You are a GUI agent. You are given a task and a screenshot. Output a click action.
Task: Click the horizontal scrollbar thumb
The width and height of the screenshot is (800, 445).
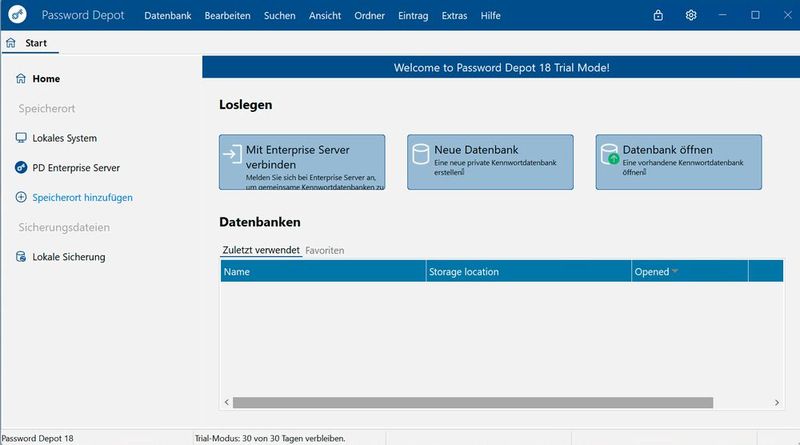pos(473,403)
